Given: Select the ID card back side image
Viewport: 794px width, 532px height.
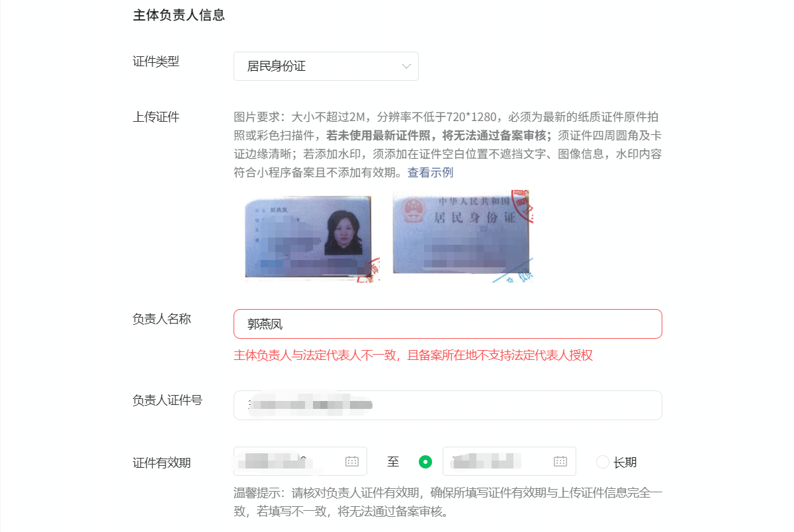Looking at the screenshot, I should pyautogui.click(x=463, y=236).
